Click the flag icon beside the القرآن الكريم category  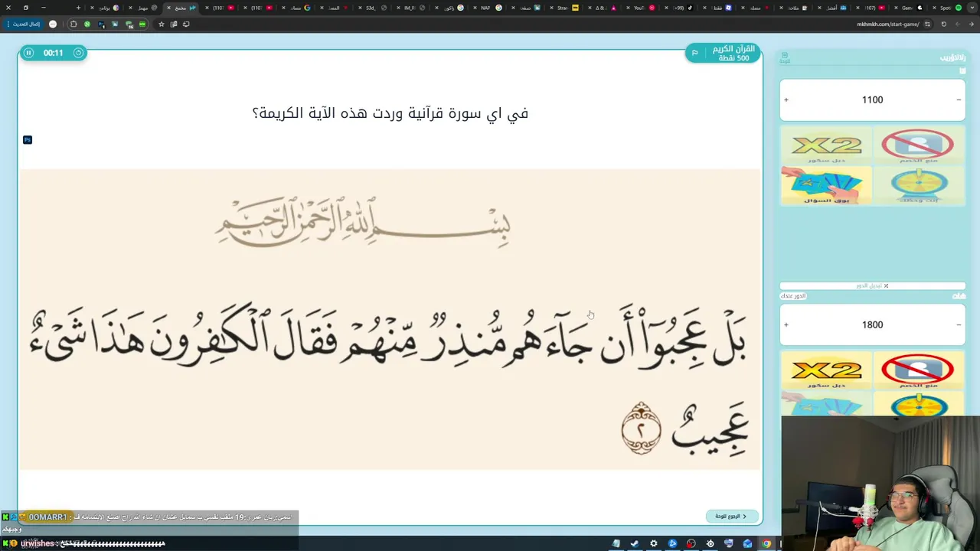[695, 53]
